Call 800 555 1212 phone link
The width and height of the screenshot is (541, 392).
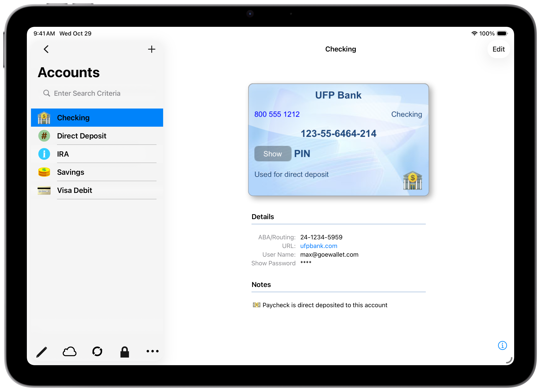click(277, 114)
